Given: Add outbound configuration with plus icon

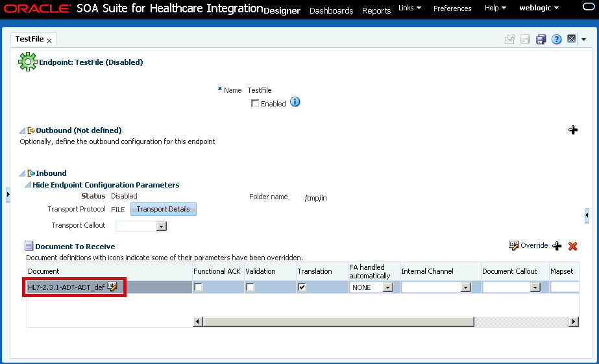Looking at the screenshot, I should coord(572,130).
